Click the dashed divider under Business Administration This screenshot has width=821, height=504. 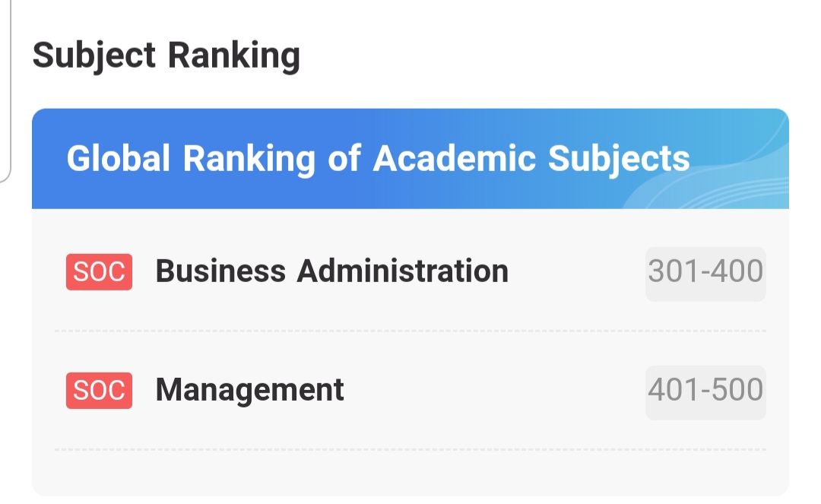click(x=410, y=331)
